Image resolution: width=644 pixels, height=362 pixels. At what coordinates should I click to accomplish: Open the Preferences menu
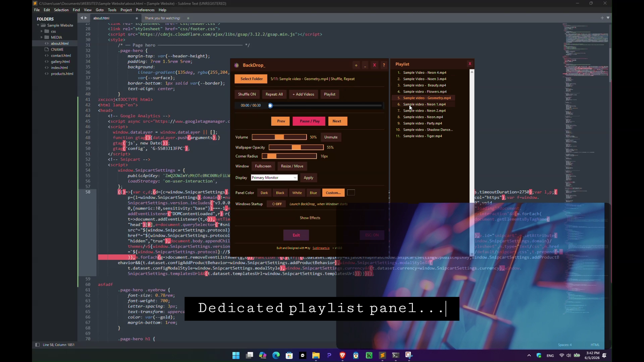pos(145,10)
